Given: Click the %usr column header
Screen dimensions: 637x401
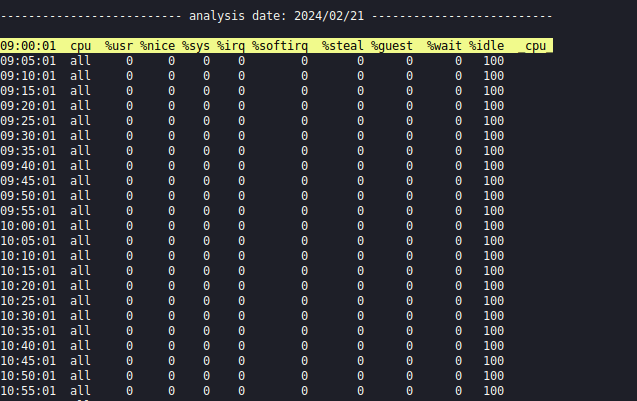Looking at the screenshot, I should click(119, 46).
